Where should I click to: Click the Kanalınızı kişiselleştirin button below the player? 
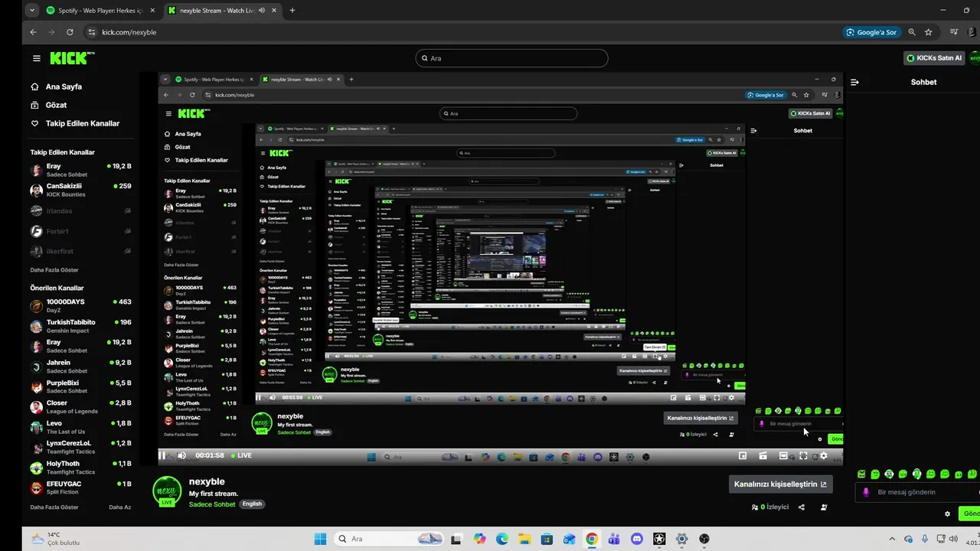780,484
